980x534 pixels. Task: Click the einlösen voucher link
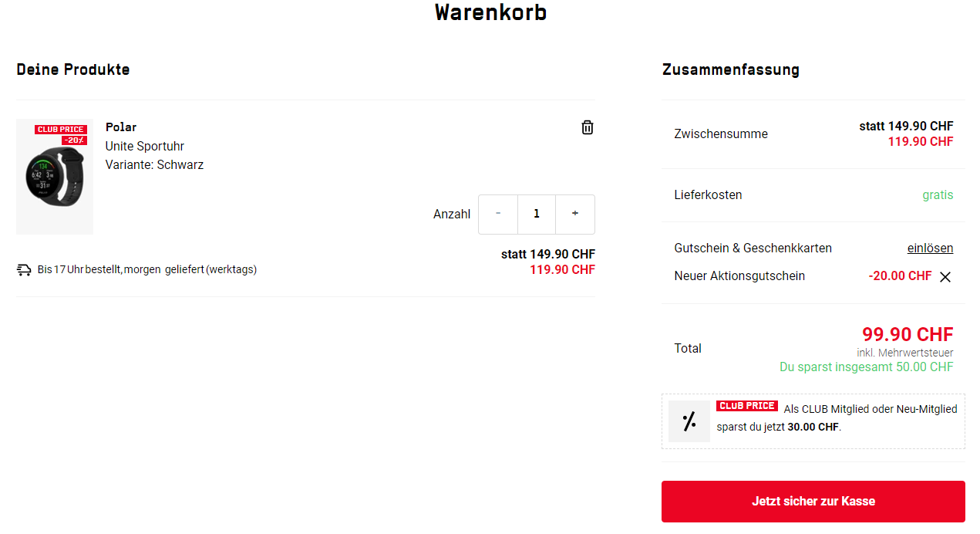click(x=930, y=248)
